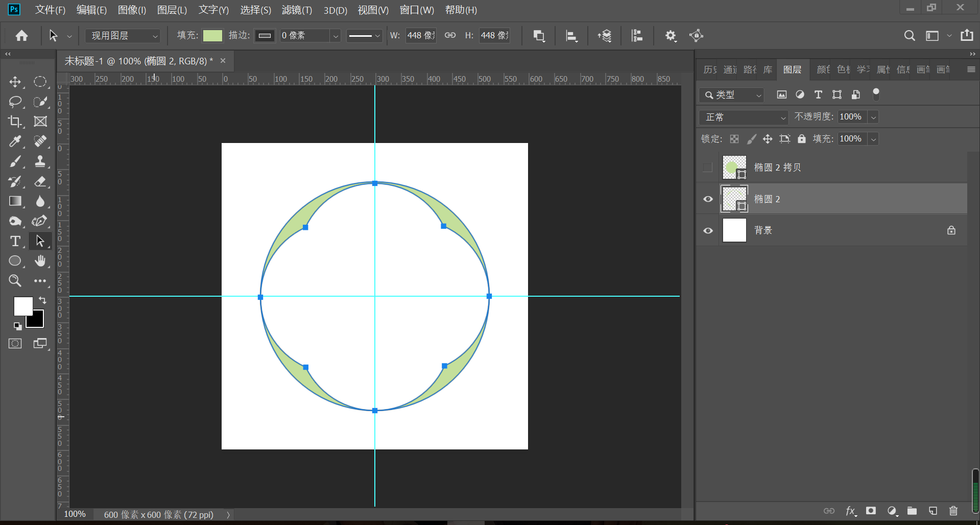Toggle lock image pixels brush icon
The width and height of the screenshot is (980, 525).
(751, 139)
